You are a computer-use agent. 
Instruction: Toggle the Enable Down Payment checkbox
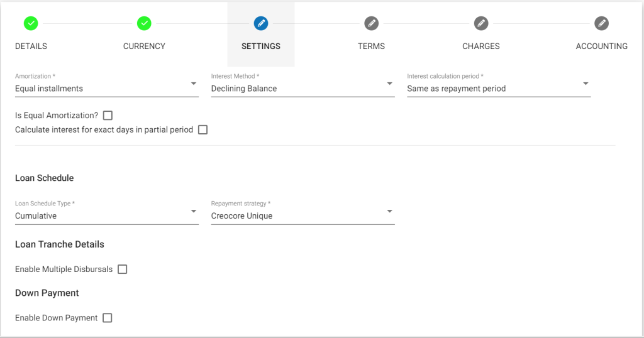pos(108,318)
